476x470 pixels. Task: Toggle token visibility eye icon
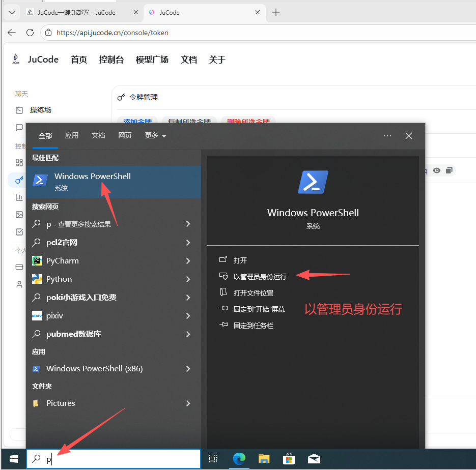tap(436, 170)
